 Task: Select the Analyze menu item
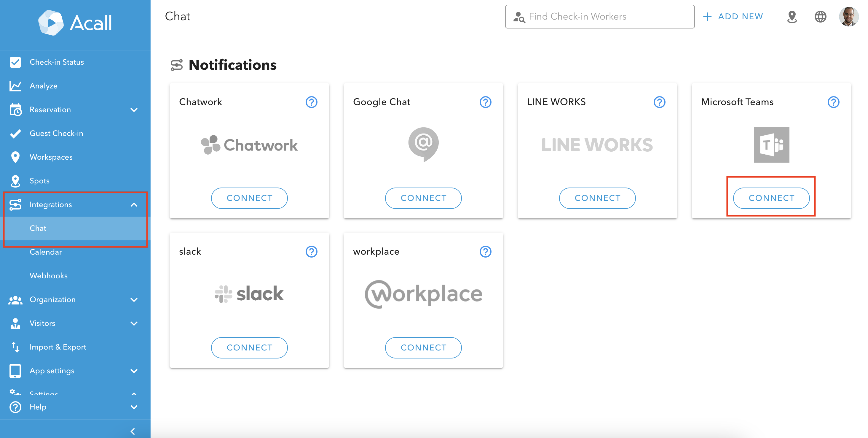[75, 86]
